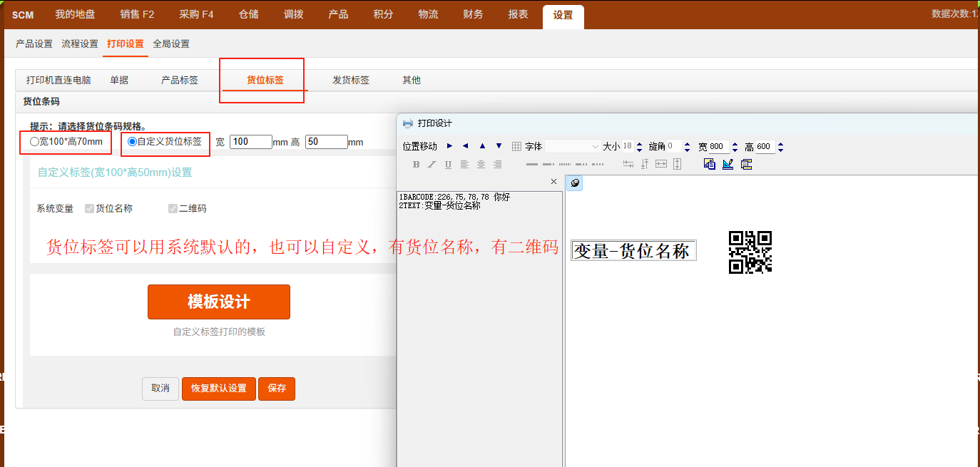Choose dash-dot-dot line style
Viewport: 980px width, 467px height.
581,165
